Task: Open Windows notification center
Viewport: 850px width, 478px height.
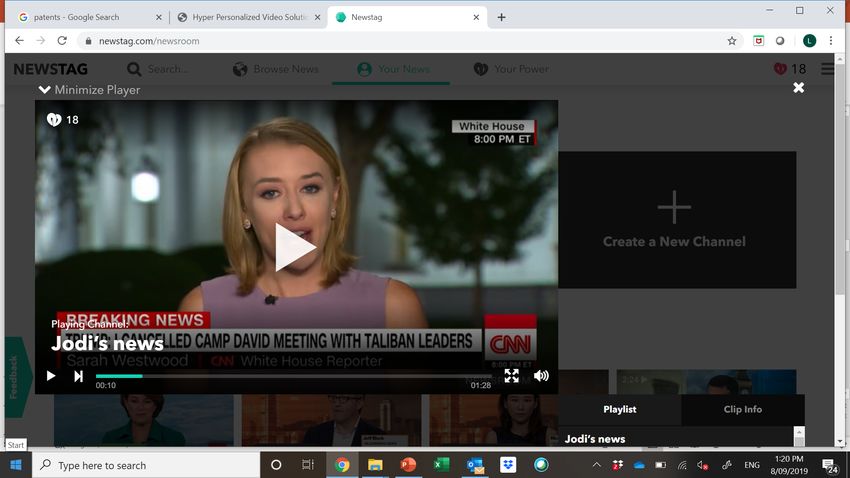Action: [x=830, y=466]
